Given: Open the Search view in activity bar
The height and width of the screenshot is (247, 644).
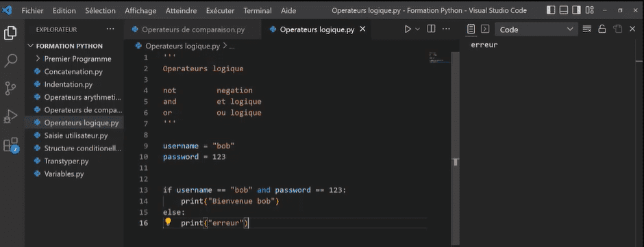Looking at the screenshot, I should pos(10,60).
